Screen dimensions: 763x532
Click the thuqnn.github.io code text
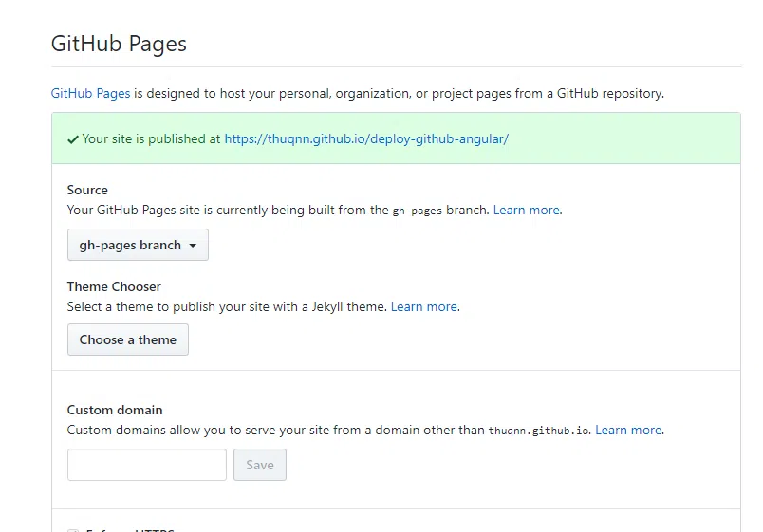tap(538, 431)
